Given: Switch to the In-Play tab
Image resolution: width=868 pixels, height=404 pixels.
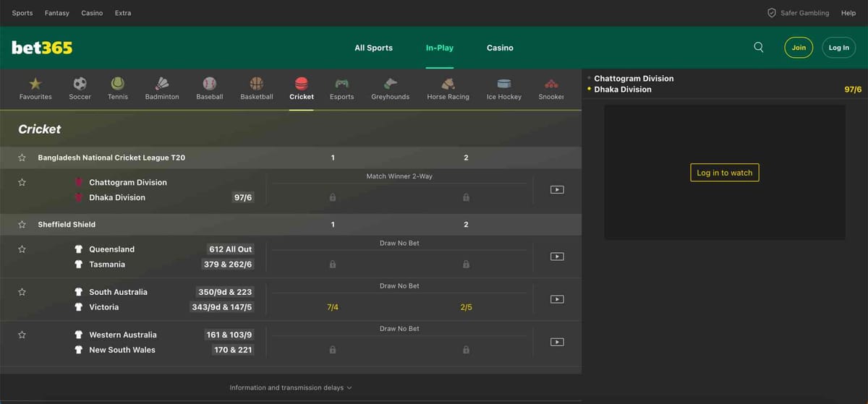Looking at the screenshot, I should click(x=440, y=48).
